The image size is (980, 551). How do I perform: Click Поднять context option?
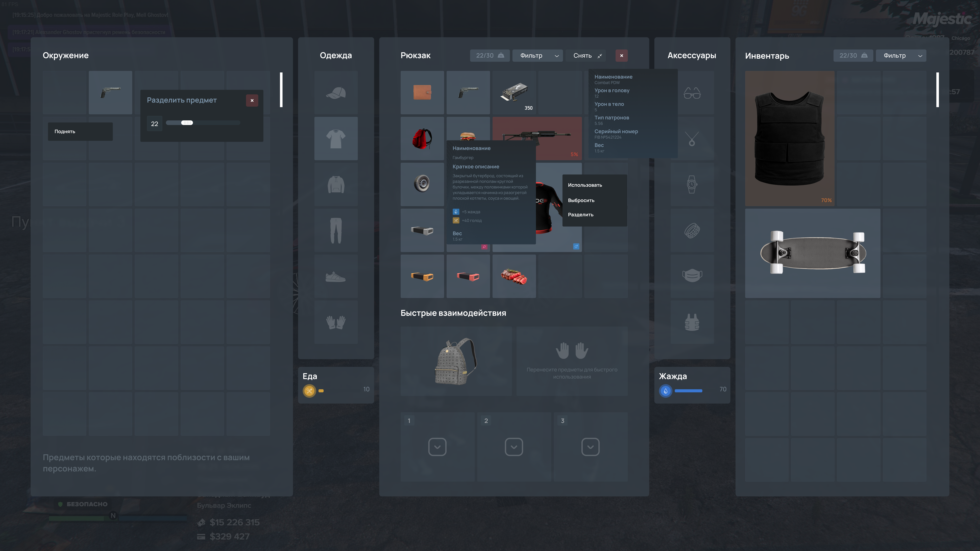[80, 132]
